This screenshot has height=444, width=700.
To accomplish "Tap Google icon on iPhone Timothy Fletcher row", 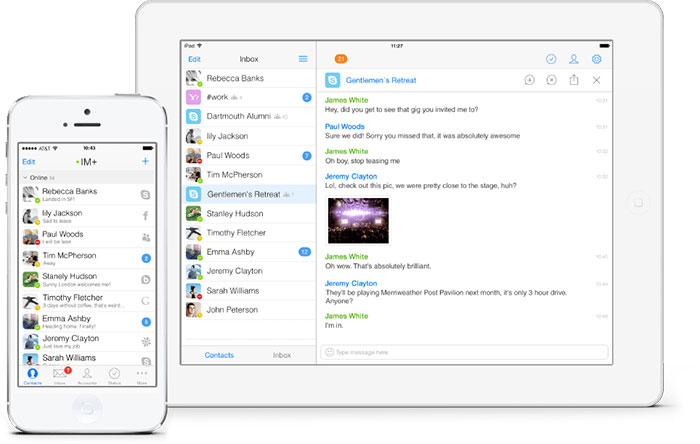I will pos(146,301).
